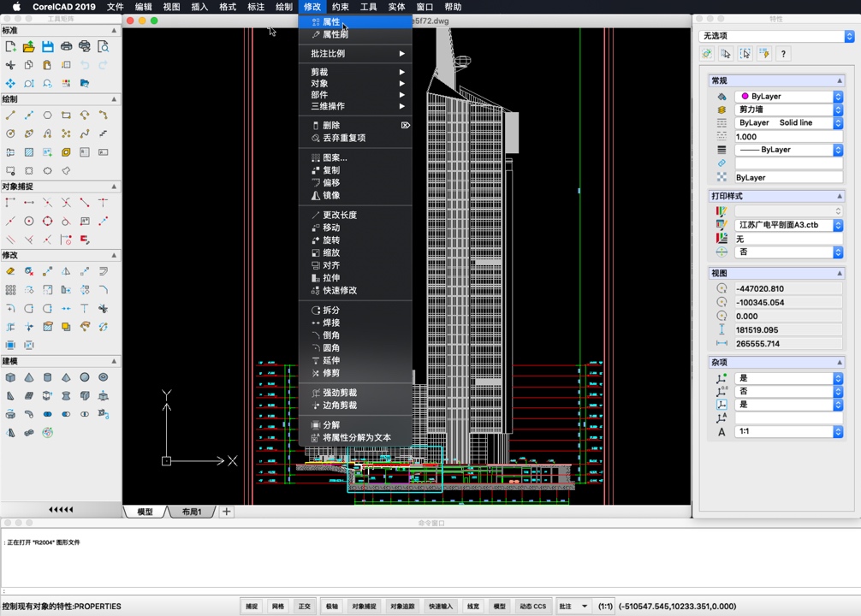
Task: Create a new drawing file
Action: 11,47
